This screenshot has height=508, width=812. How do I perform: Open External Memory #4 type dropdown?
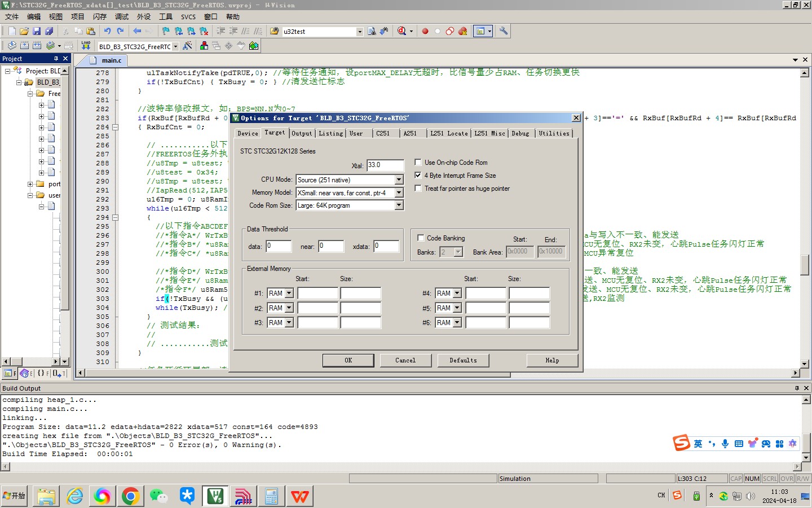[x=457, y=293]
